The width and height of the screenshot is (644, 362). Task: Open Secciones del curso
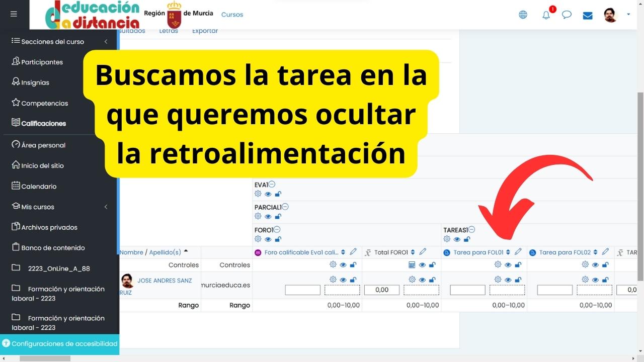point(52,42)
